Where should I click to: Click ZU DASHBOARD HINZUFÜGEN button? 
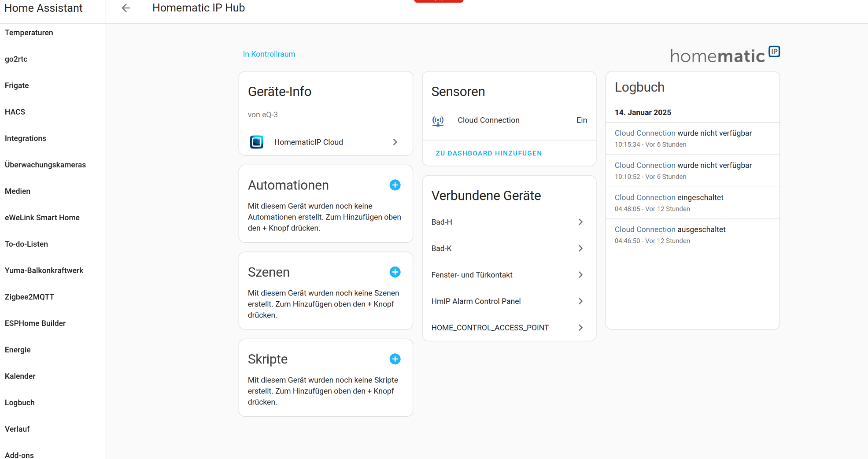pyautogui.click(x=489, y=153)
